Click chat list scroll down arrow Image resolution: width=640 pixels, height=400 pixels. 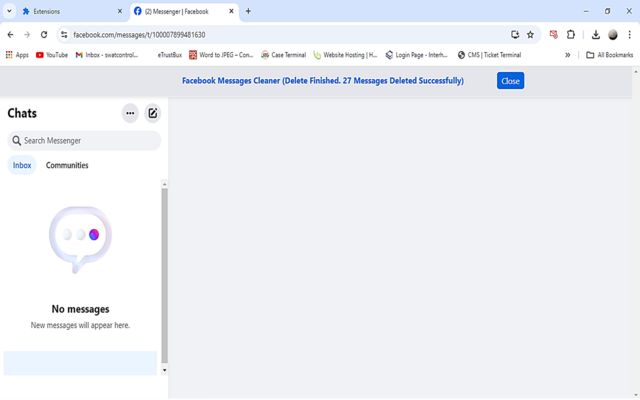164,370
